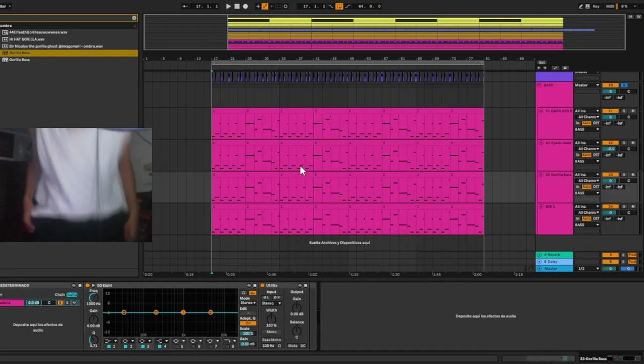Fold the BASS group track

[539, 85]
